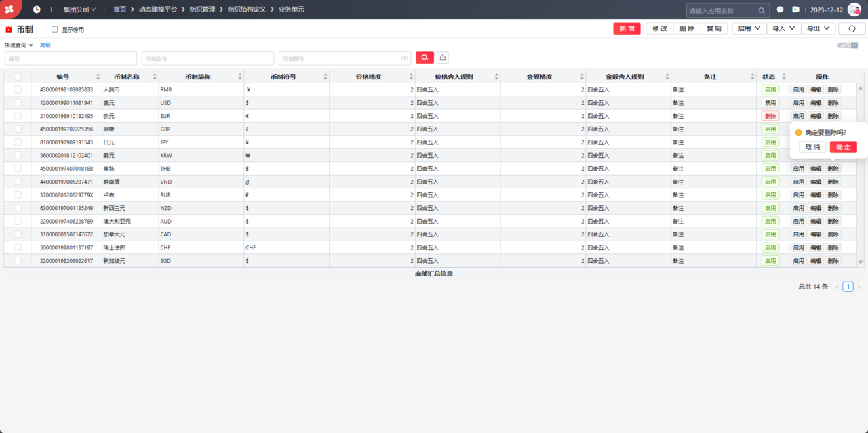The width and height of the screenshot is (868, 433).
Task: Click 编辑 in the 人民币 row
Action: click(816, 89)
